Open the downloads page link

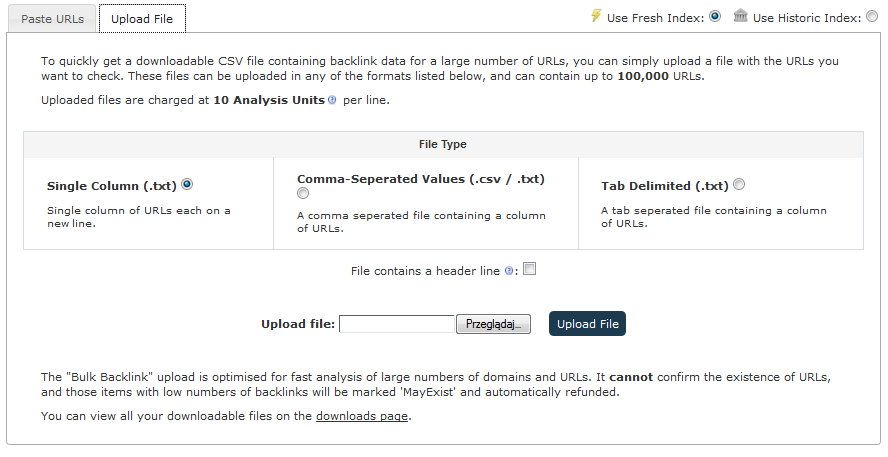363,416
